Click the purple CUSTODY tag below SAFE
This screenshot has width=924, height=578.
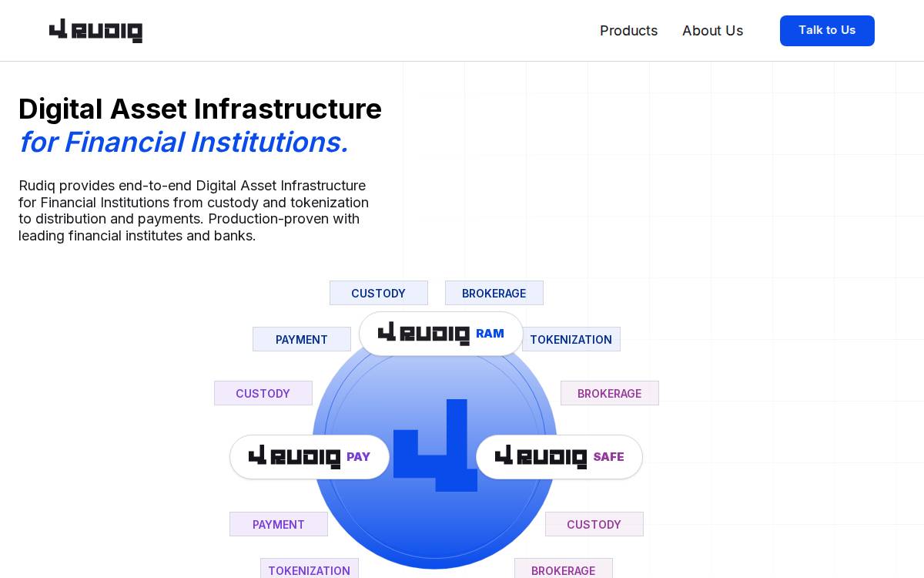pyautogui.click(x=594, y=524)
